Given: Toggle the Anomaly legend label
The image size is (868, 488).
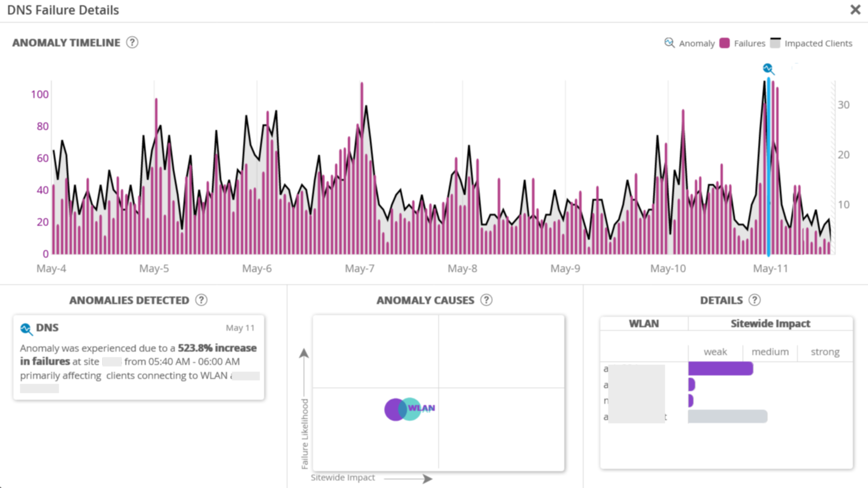Looking at the screenshot, I should click(697, 44).
